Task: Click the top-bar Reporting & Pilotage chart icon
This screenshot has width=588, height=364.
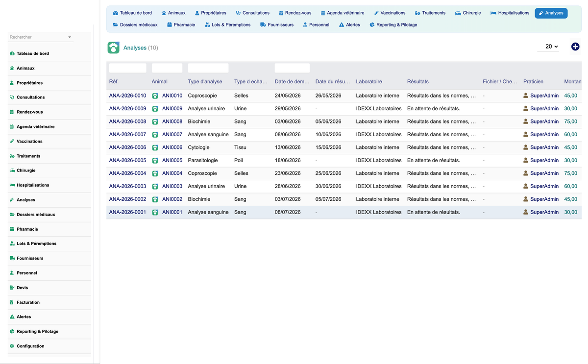Action: [x=372, y=24]
